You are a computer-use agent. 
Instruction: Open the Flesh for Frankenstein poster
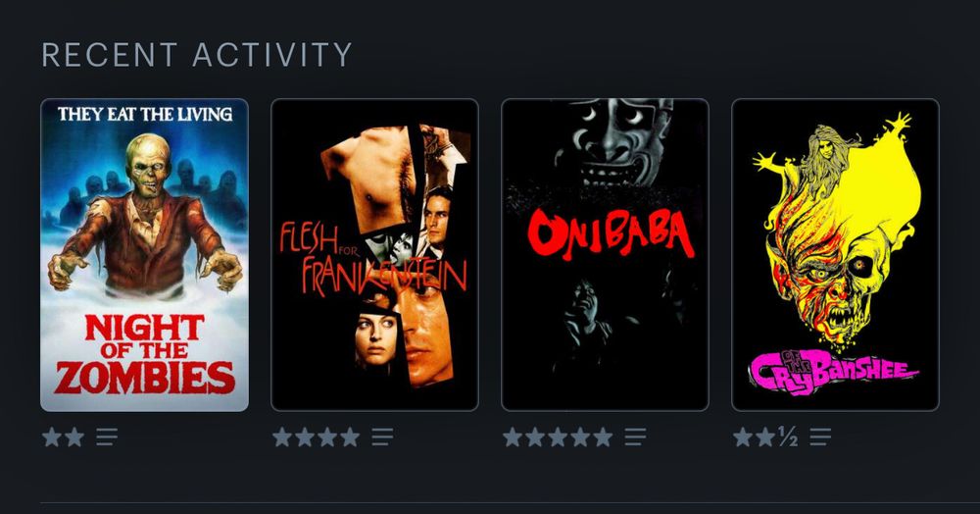(374, 254)
